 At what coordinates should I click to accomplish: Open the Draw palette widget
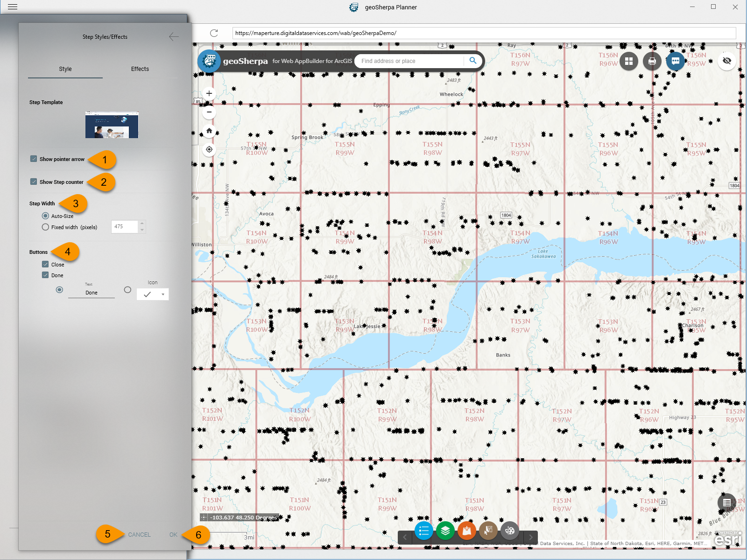[510, 531]
